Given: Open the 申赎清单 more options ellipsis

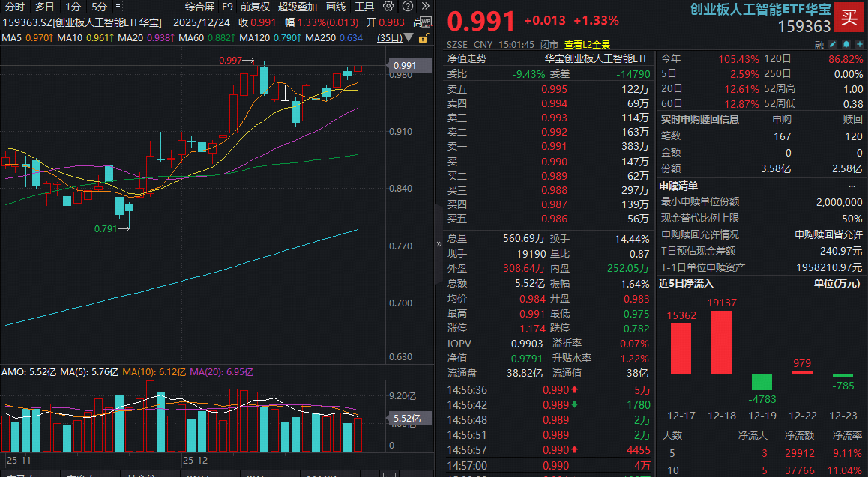Looking at the screenshot, I should [852, 186].
